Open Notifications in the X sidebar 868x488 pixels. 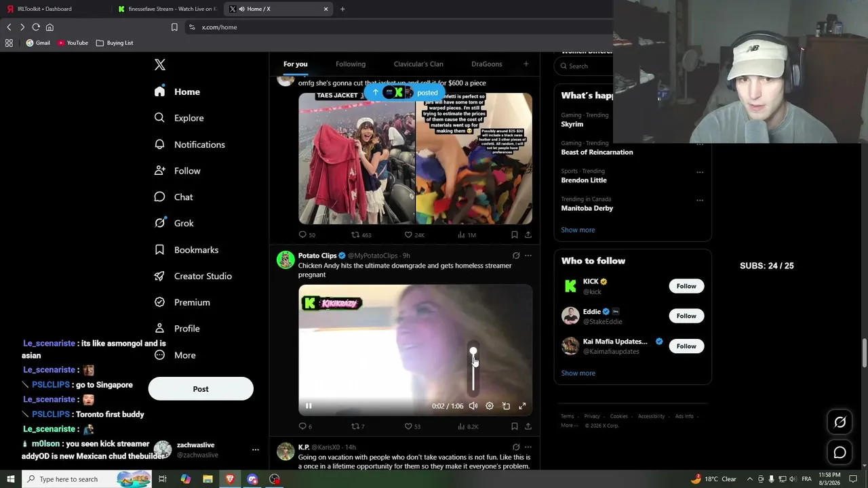189,144
